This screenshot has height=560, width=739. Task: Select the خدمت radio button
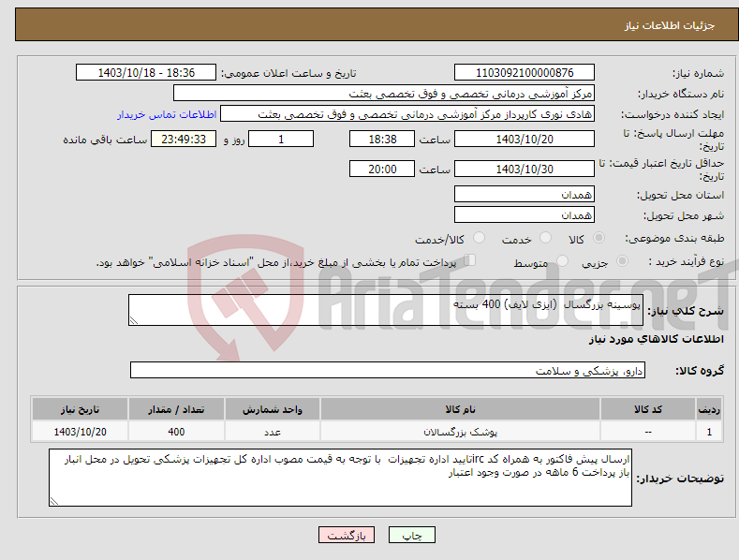click(545, 238)
